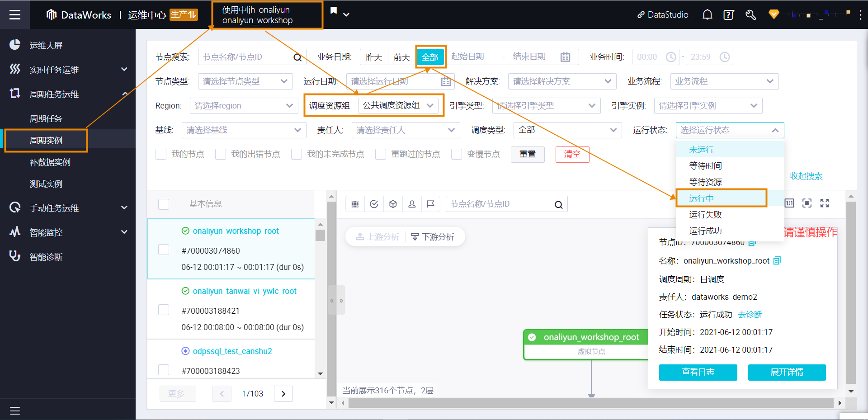Open 解决方案 dropdown
Image resolution: width=868 pixels, height=420 pixels.
tap(562, 81)
